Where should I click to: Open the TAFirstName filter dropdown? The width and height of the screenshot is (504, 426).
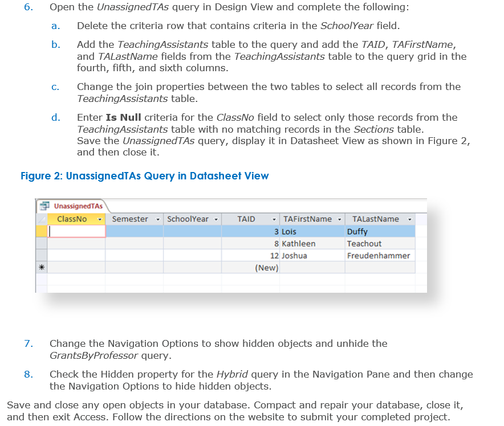click(x=340, y=218)
